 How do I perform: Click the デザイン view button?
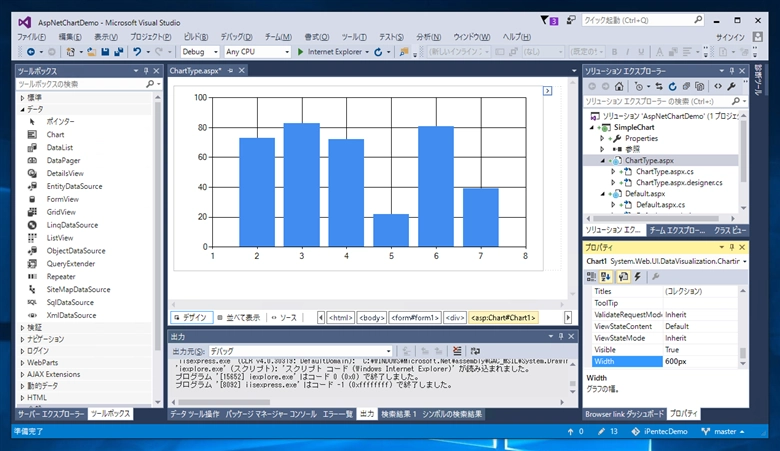point(191,317)
